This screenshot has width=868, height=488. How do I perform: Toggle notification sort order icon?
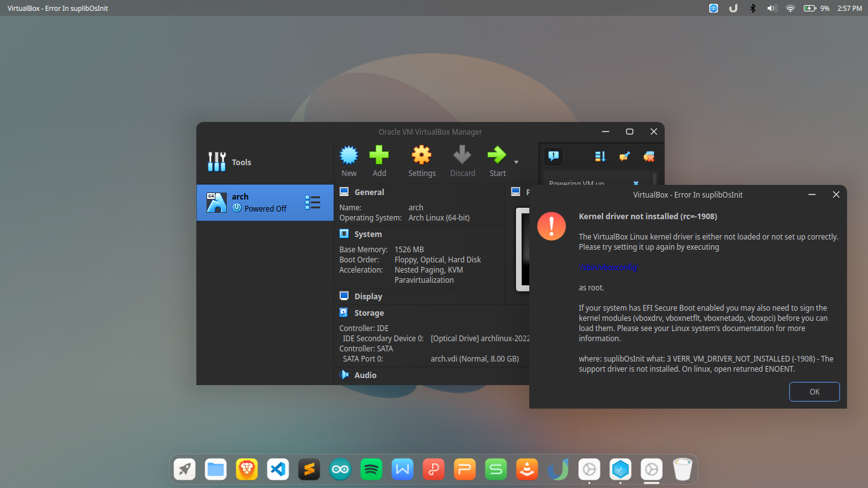click(600, 156)
